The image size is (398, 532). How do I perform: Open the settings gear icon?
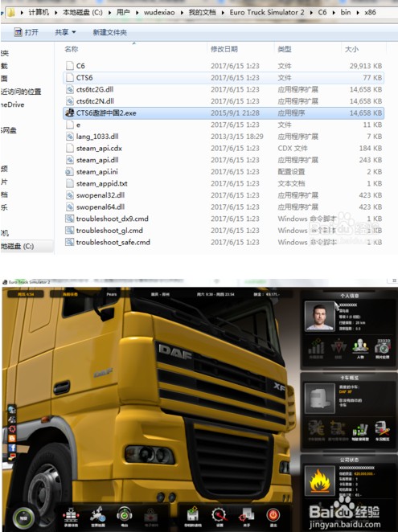coord(220,517)
